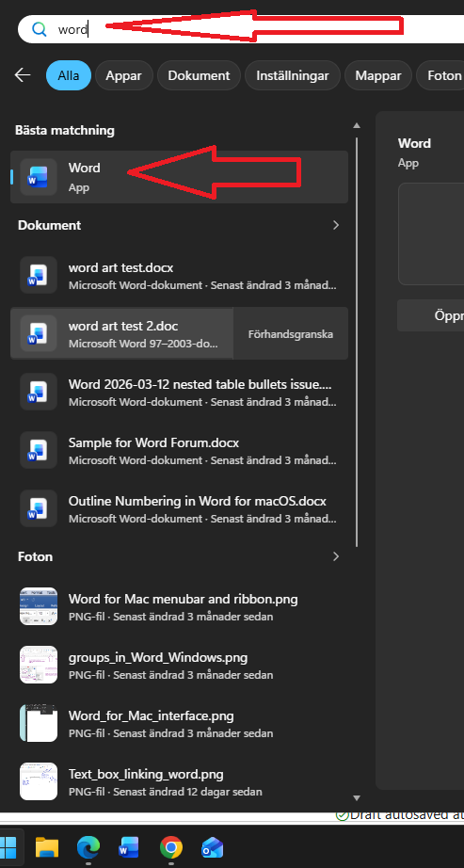Open File Explorer from the taskbar
The width and height of the screenshot is (464, 868).
pos(47,847)
